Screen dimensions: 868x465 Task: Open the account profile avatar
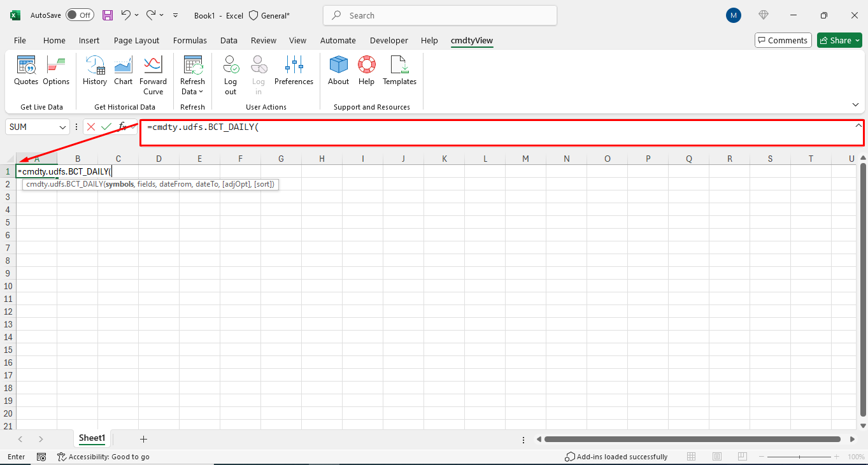coord(734,15)
